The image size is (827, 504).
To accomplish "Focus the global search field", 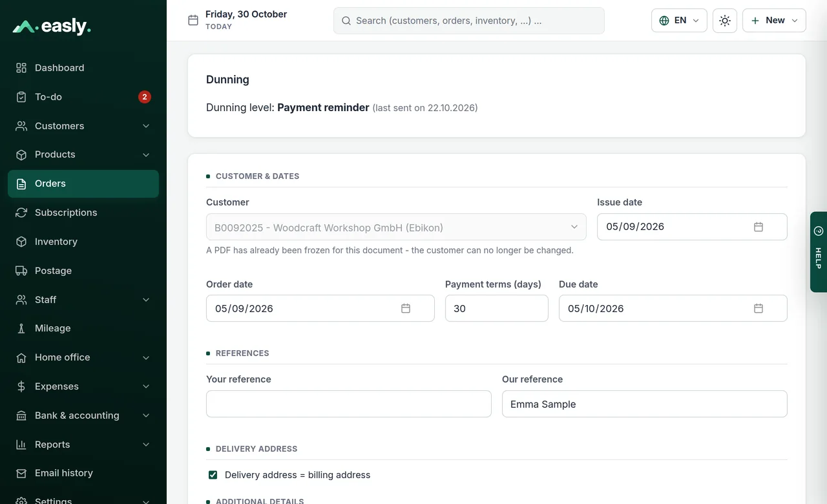I will (469, 21).
